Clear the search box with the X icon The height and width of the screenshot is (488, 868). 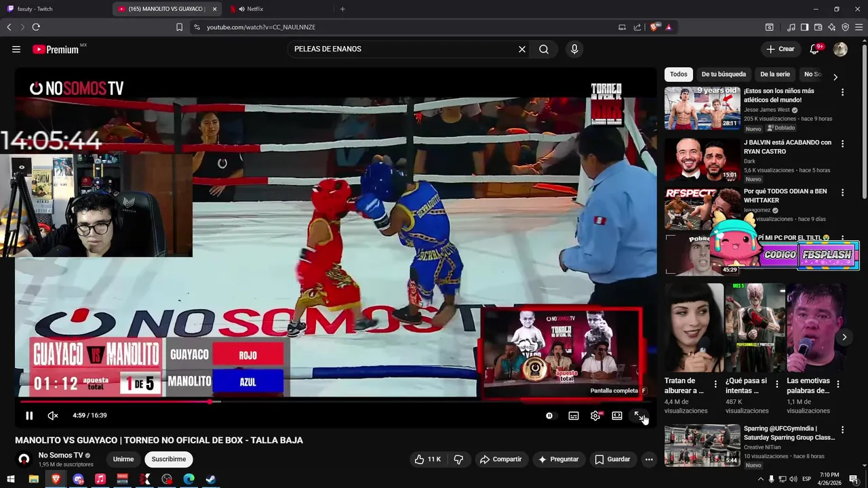tap(522, 49)
